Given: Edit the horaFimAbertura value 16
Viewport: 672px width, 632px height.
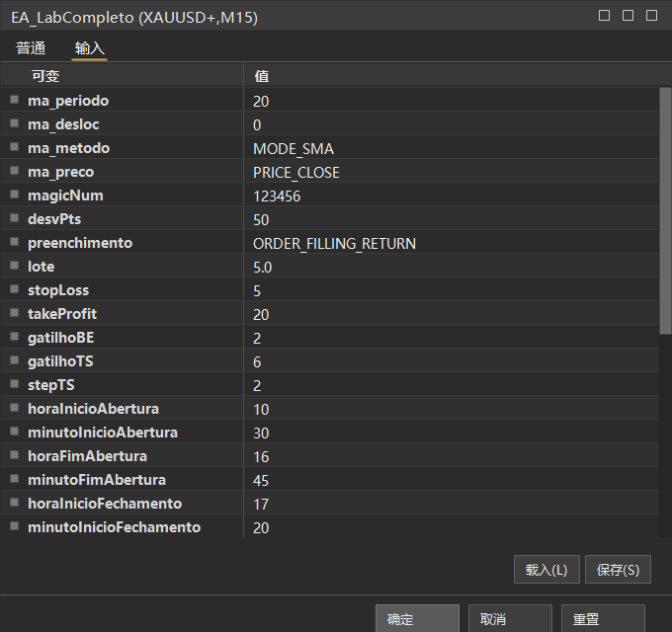Looking at the screenshot, I should (x=452, y=456).
